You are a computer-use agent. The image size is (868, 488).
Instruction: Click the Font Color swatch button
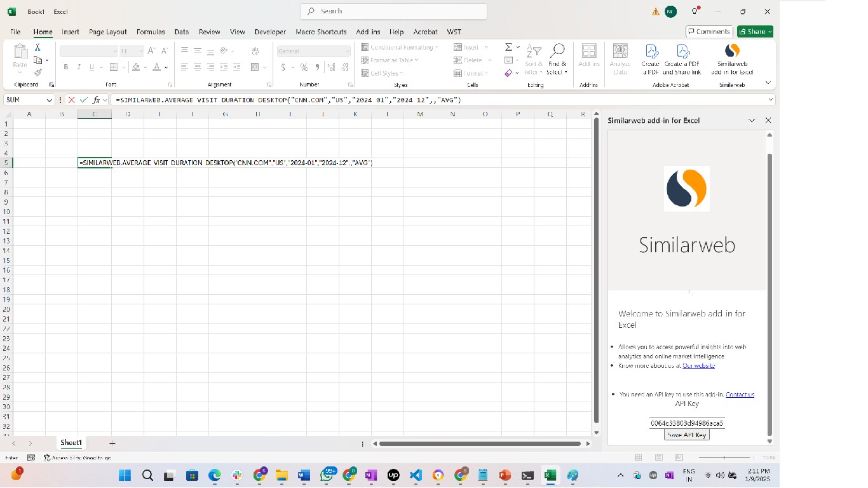pos(157,67)
